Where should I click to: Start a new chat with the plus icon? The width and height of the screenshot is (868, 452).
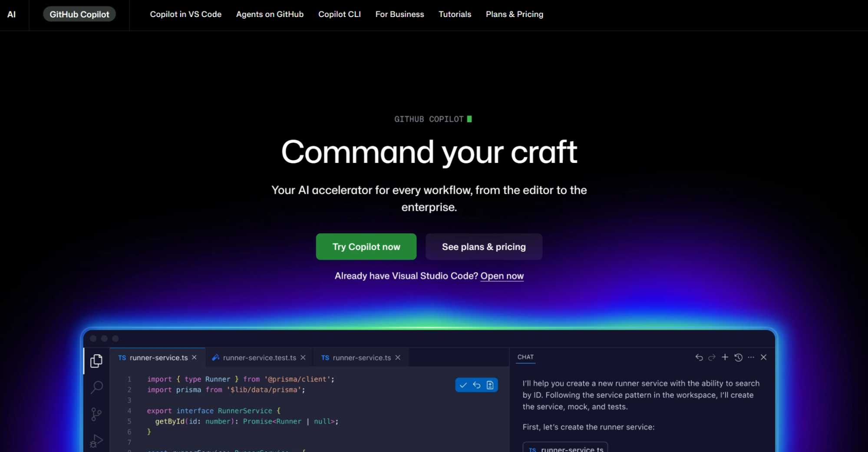[725, 357]
